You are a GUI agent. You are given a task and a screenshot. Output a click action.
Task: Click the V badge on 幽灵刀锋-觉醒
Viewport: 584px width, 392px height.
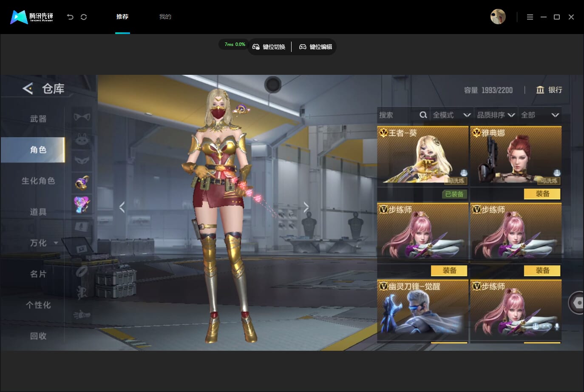click(x=383, y=286)
